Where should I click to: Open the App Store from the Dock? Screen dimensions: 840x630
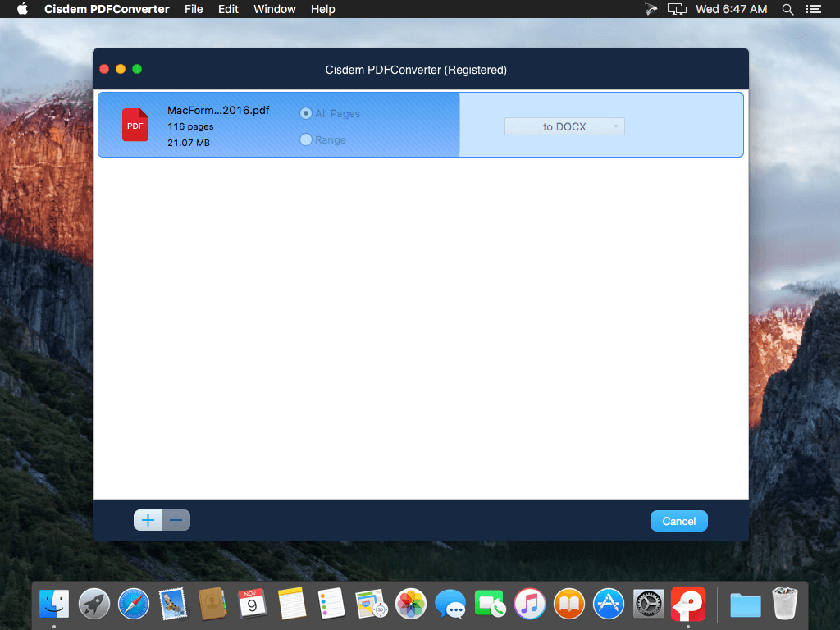(609, 604)
